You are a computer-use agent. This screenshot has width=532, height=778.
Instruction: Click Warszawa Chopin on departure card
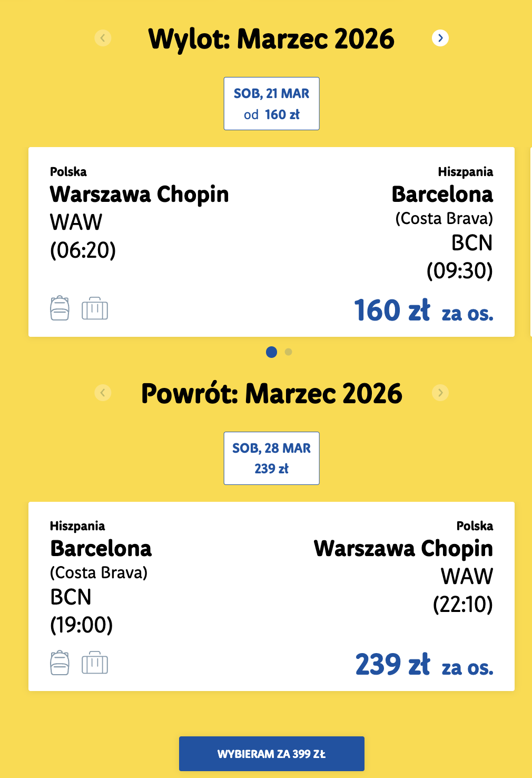click(140, 194)
